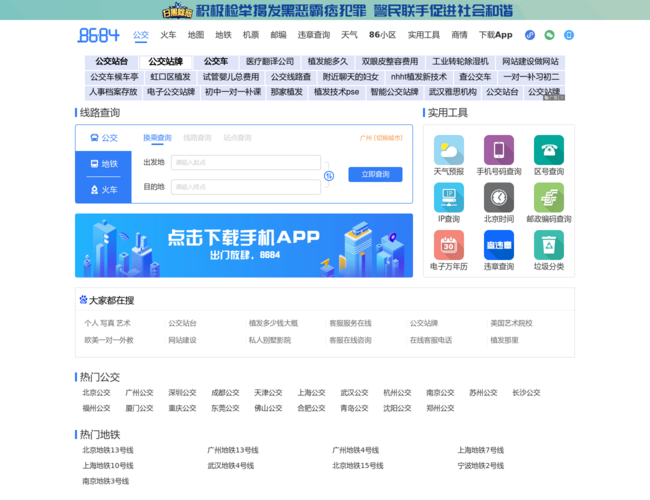Click the 智能公交站牌 ad link
Screen dimensions: 650x500
pyautogui.click(x=394, y=92)
